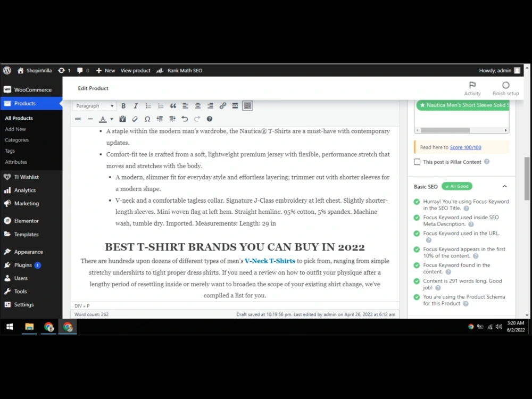Align text left
Screen dimensions: 532x399
tap(185, 106)
